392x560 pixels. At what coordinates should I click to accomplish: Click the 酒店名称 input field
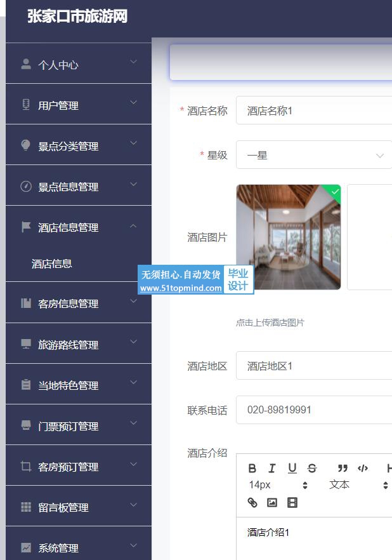pos(314,110)
